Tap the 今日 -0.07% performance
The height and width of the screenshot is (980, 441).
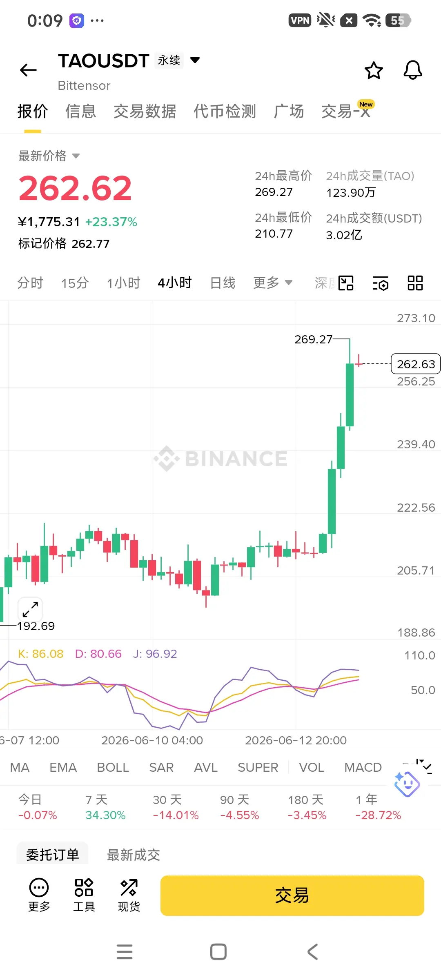click(x=38, y=807)
